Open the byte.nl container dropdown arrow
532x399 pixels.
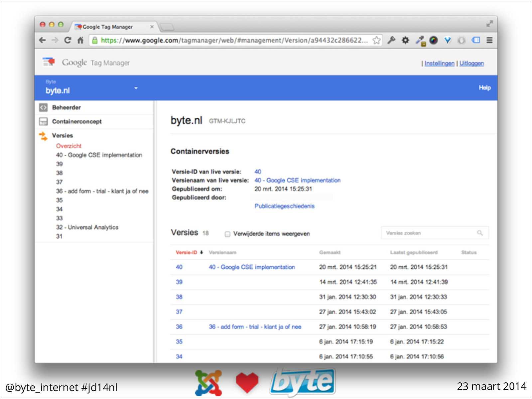136,88
